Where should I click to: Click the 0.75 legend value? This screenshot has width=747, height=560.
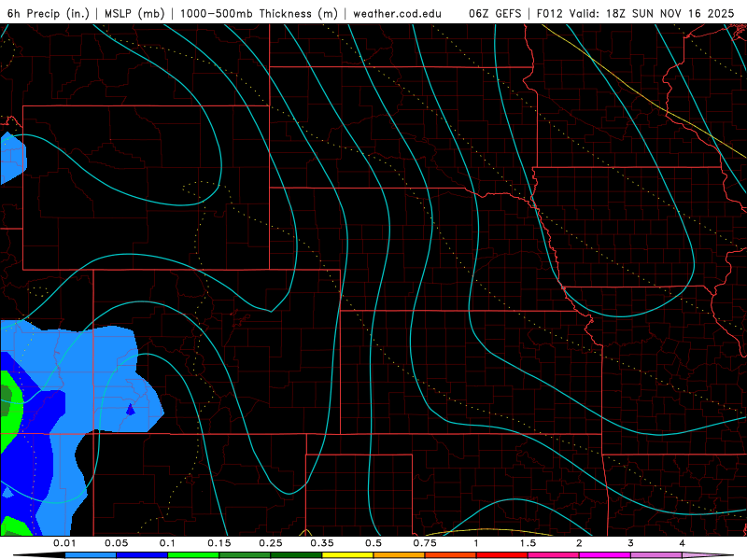[x=425, y=543]
